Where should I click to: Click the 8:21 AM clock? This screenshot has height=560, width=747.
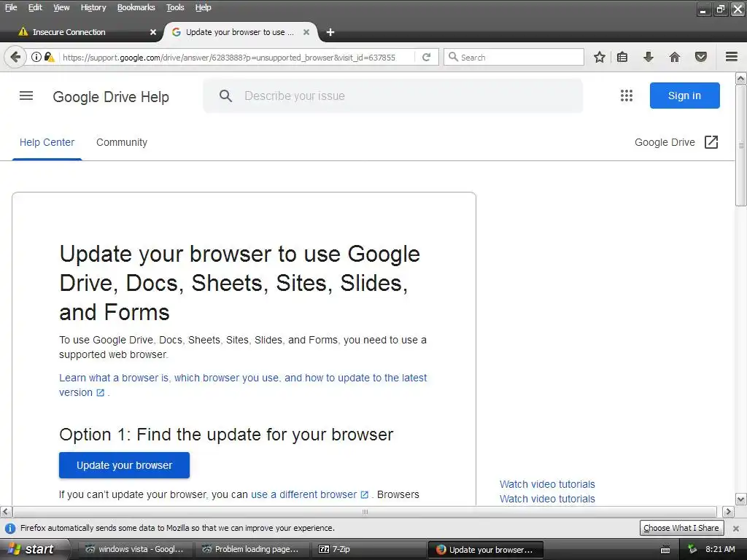tap(720, 549)
